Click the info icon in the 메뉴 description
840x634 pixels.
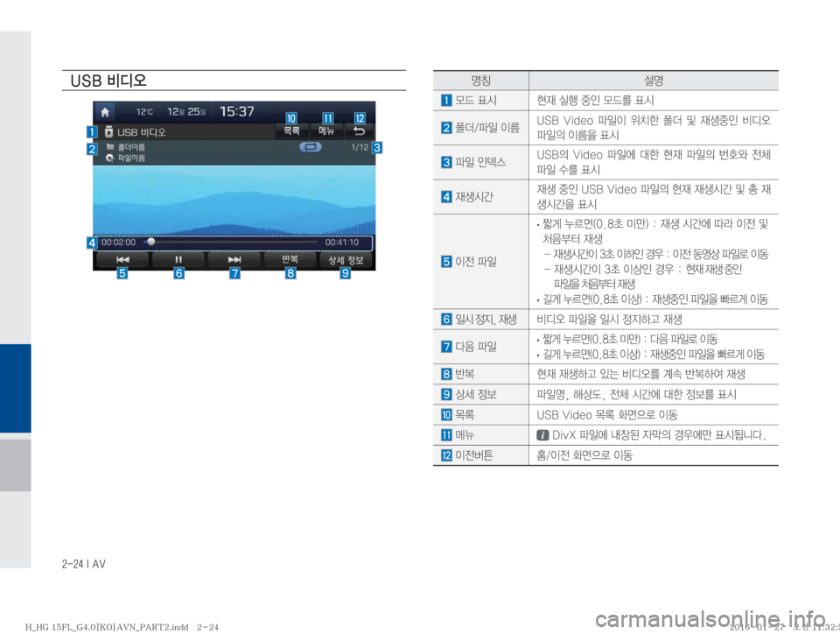click(x=542, y=434)
